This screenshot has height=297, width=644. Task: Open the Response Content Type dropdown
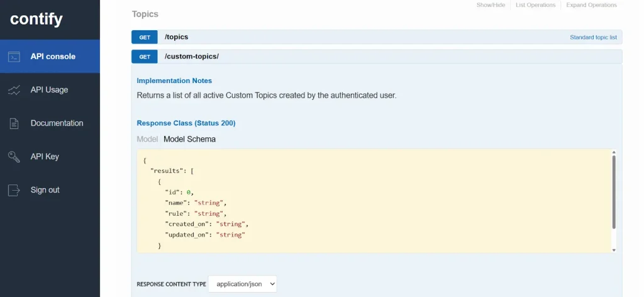(242, 284)
